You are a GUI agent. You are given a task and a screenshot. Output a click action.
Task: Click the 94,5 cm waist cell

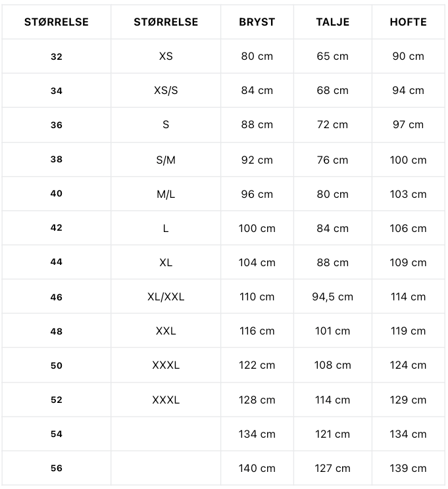(x=332, y=296)
